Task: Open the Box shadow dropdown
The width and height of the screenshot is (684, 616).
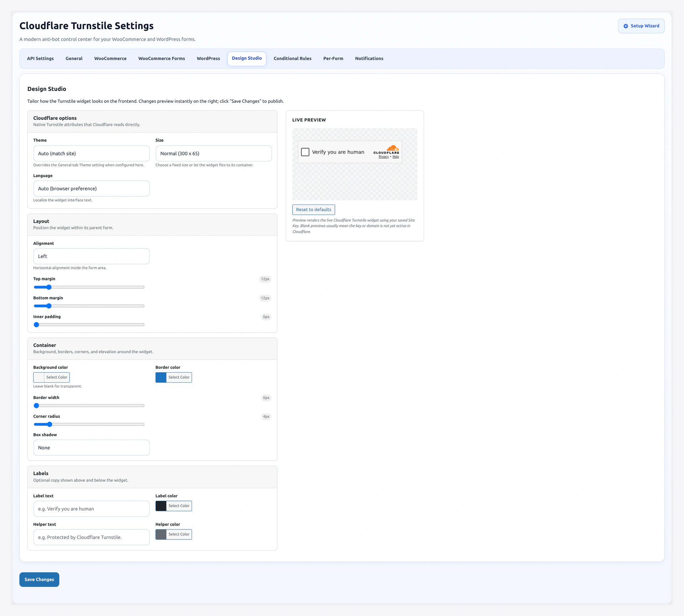Action: pyautogui.click(x=92, y=447)
